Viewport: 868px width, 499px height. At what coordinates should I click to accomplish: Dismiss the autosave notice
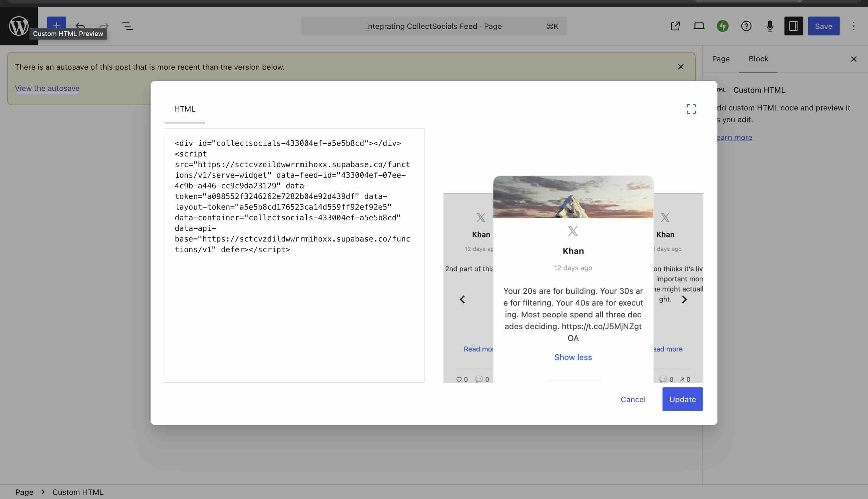[x=681, y=67]
